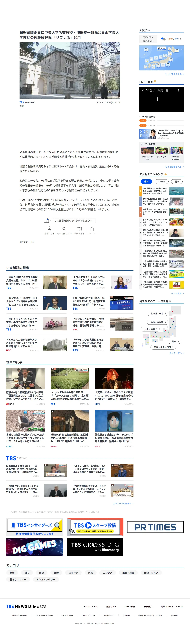Select the 関東 area button
Image resolution: width=190 pixels, height=644 pixels.
[175, 341]
